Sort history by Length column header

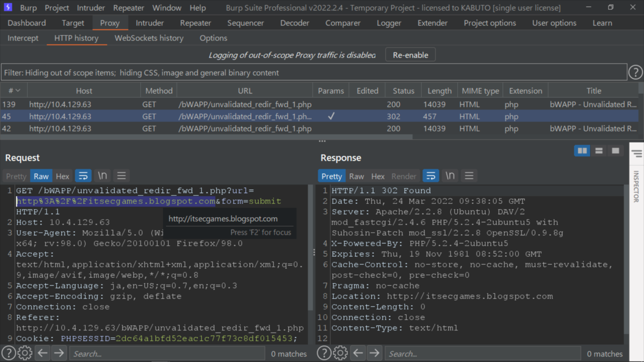click(x=440, y=91)
